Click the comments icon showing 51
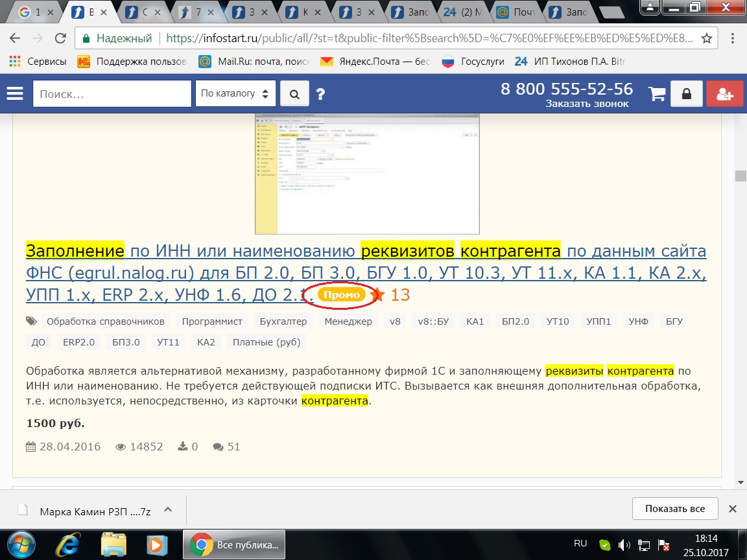 click(218, 447)
